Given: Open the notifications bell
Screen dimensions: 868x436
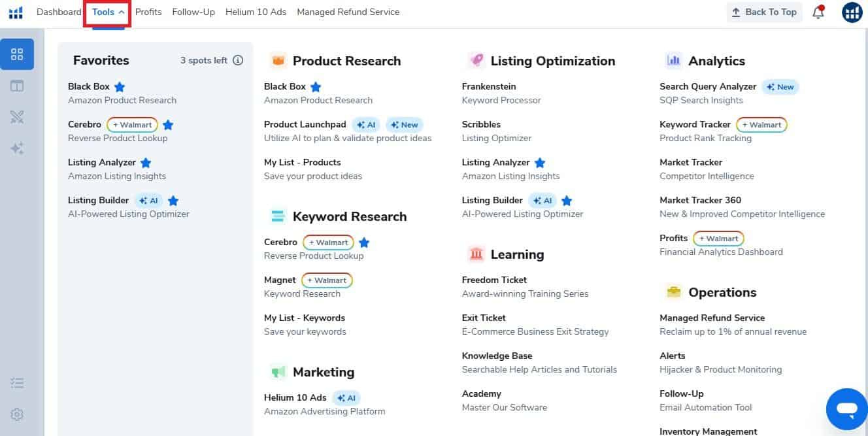Looking at the screenshot, I should [818, 12].
